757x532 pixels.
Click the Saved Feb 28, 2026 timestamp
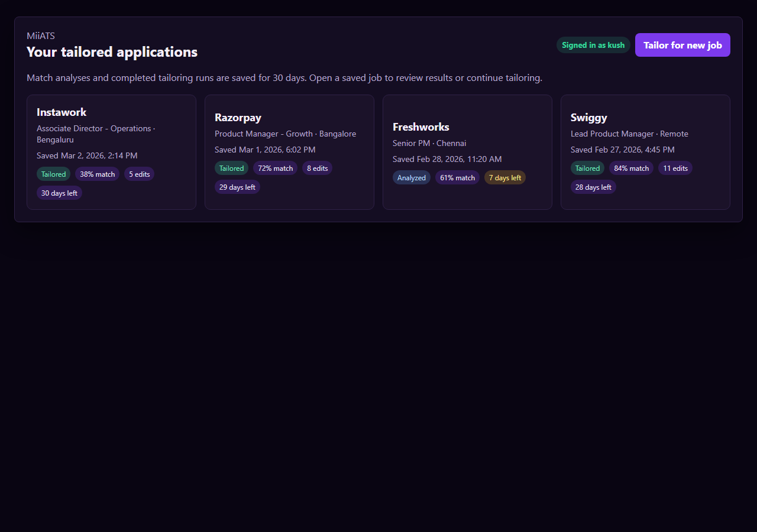pos(447,159)
